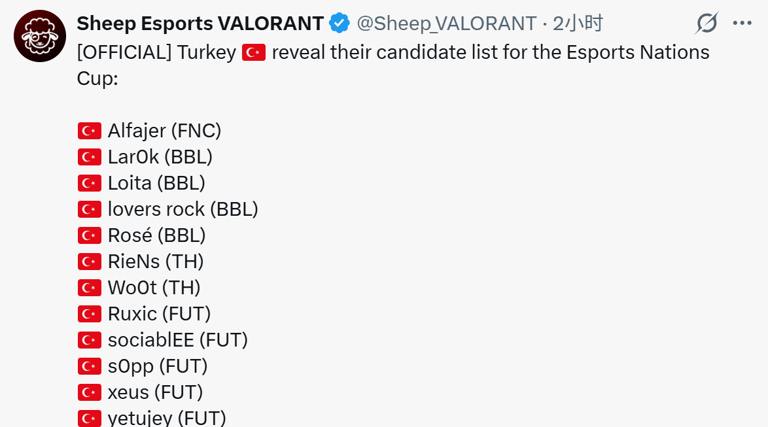Click the xeus (FUT) text line
Image resolution: width=768 pixels, height=427 pixels.
(x=155, y=392)
